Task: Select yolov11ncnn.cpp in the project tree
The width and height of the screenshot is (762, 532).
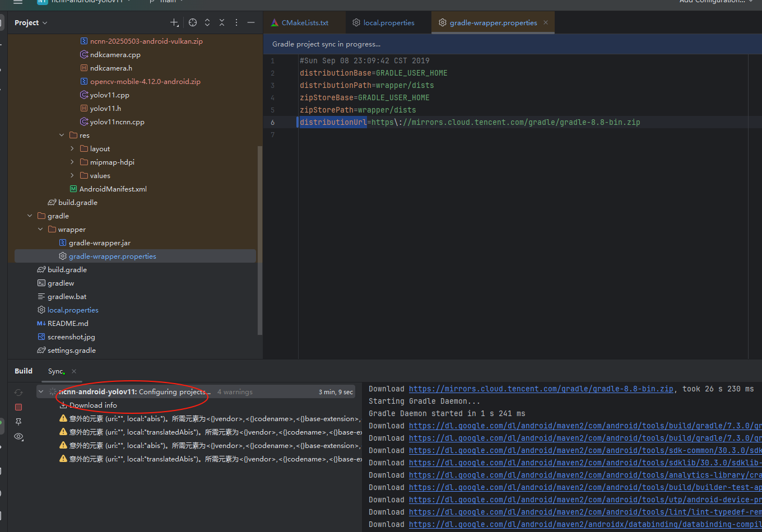Action: (x=117, y=122)
